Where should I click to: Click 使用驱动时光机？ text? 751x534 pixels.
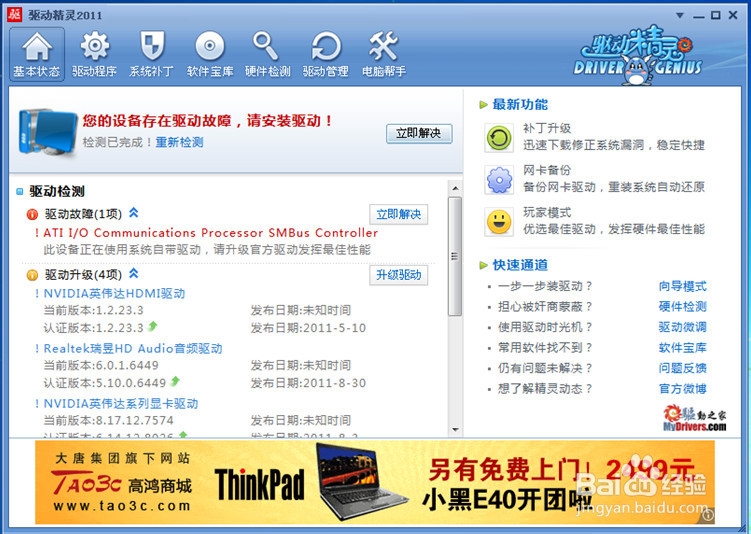(x=546, y=327)
